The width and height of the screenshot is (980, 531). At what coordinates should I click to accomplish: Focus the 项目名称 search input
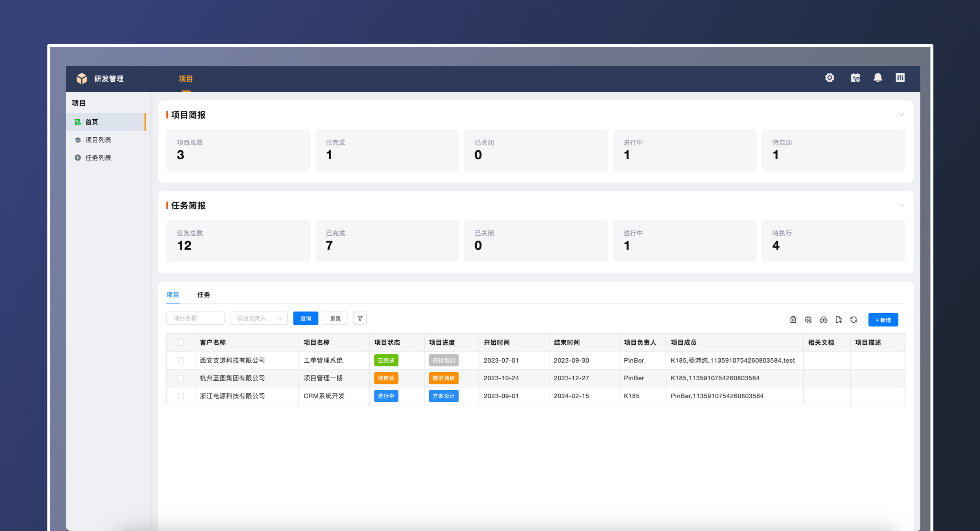point(195,318)
